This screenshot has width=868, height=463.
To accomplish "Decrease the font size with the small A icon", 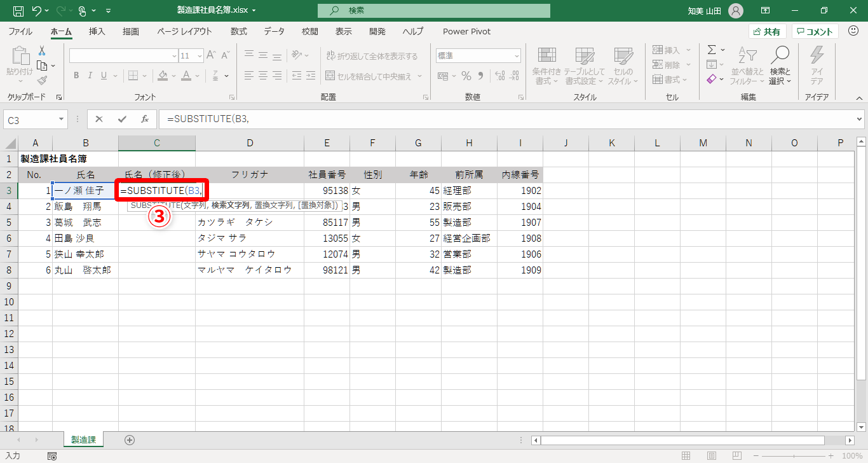I will click(x=225, y=56).
